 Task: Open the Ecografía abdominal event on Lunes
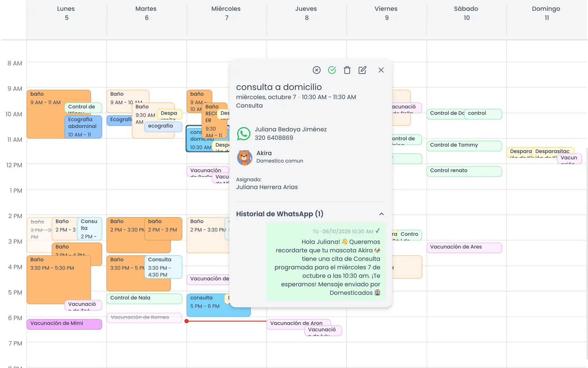(83, 127)
